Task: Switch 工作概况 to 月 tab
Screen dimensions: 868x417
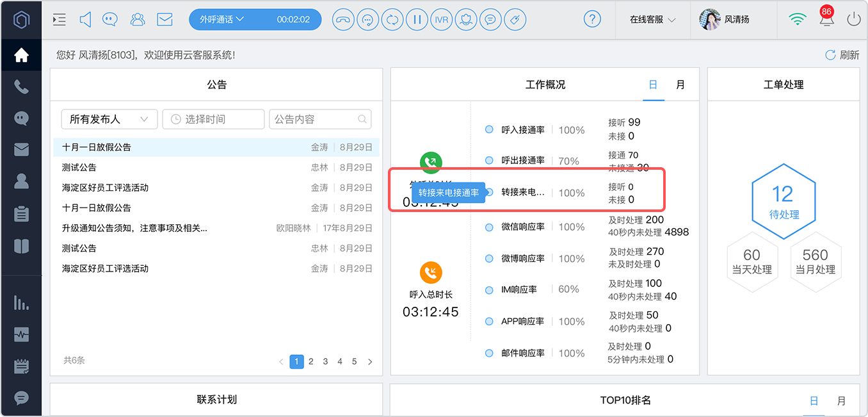Action: (x=680, y=85)
